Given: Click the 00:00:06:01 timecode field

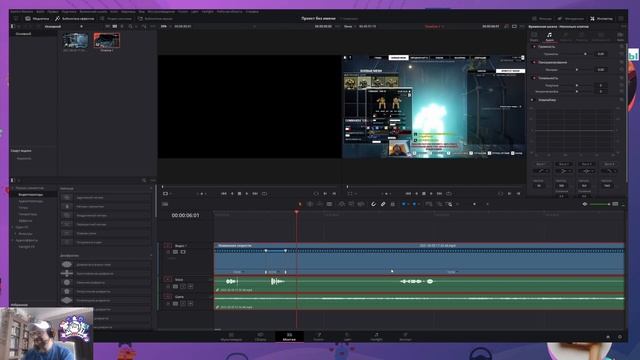Looking at the screenshot, I should pos(185,215).
